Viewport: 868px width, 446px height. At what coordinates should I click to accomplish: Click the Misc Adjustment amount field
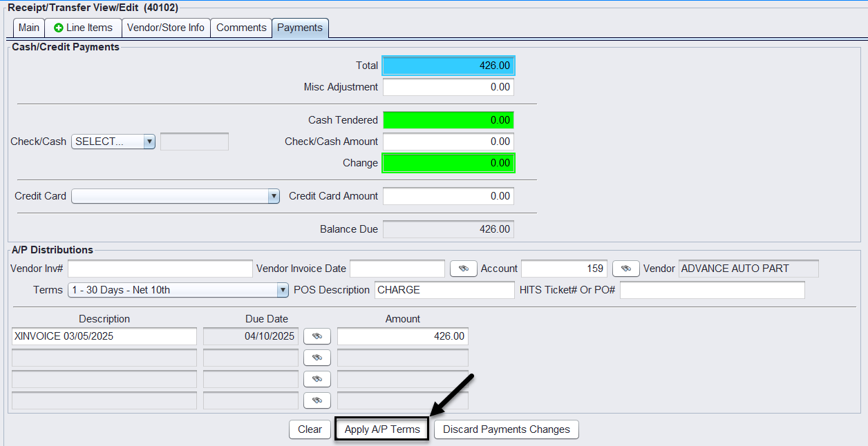pyautogui.click(x=448, y=87)
